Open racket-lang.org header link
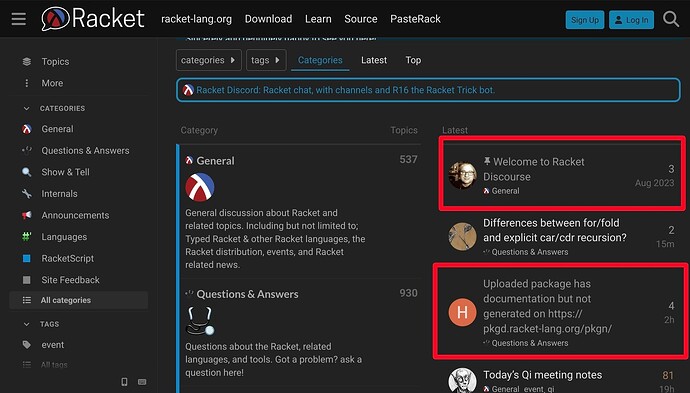The width and height of the screenshot is (690, 393). (196, 19)
